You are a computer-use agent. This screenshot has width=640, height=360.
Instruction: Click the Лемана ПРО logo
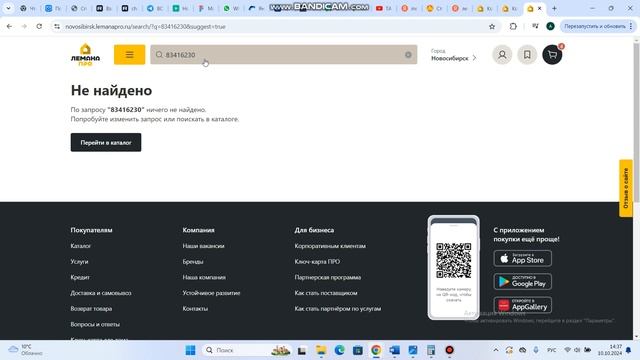coord(85,55)
